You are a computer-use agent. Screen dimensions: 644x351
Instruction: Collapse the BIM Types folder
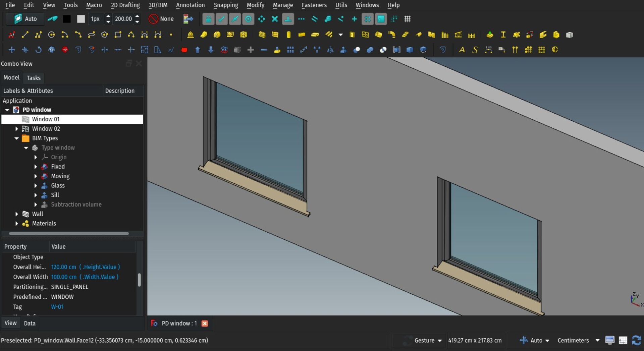click(x=16, y=138)
